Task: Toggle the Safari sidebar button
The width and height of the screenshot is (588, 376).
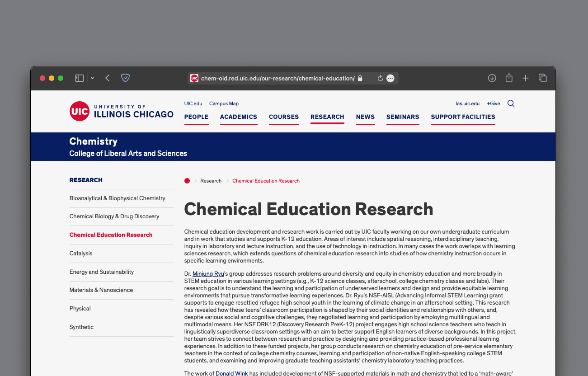Action: tap(79, 78)
